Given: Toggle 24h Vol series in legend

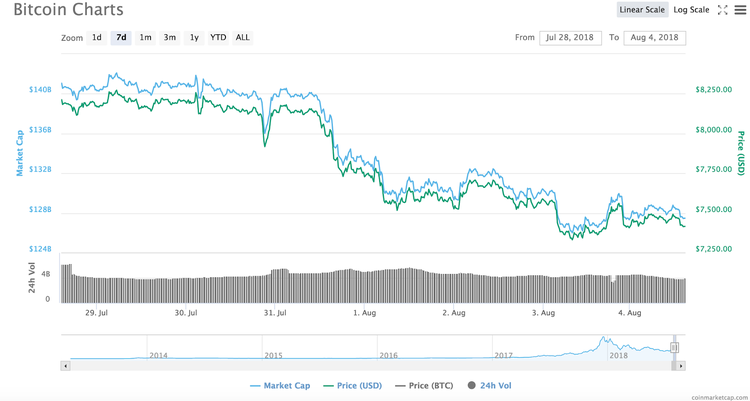Looking at the screenshot, I should [x=491, y=386].
